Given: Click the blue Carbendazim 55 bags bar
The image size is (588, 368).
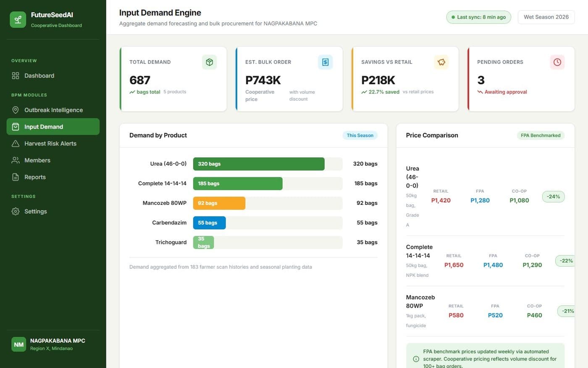Looking at the screenshot, I should click(x=209, y=223).
